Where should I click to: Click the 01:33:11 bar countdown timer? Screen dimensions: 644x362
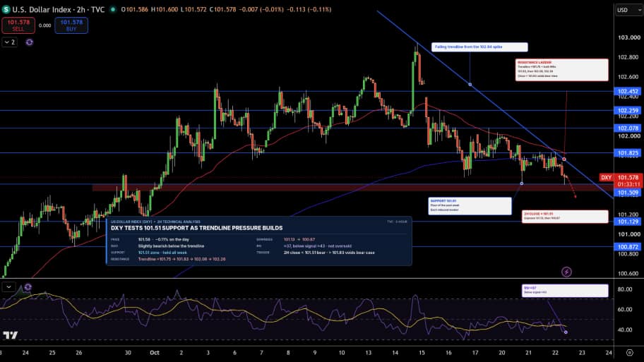click(628, 184)
